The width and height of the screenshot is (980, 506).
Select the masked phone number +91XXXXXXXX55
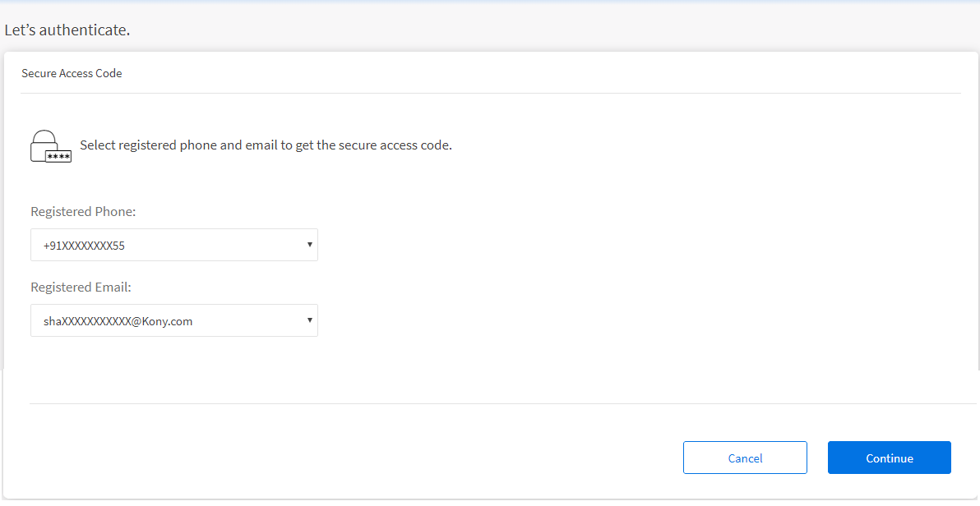(x=84, y=246)
